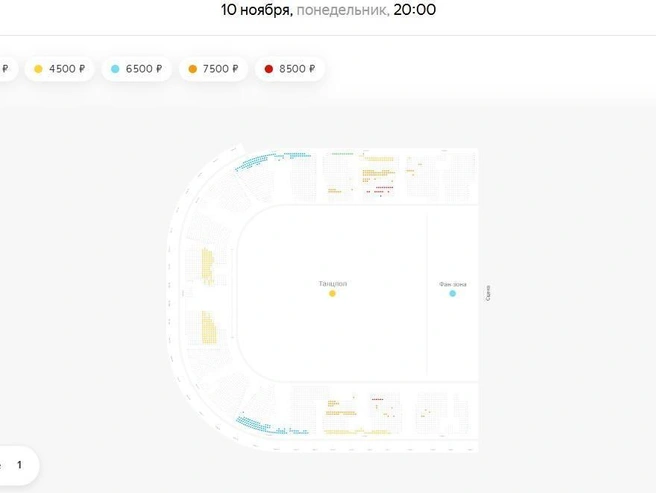The width and height of the screenshot is (656, 493).
Task: Select red 8500 ₽ seats in bottom stand
Action: (x=377, y=399)
